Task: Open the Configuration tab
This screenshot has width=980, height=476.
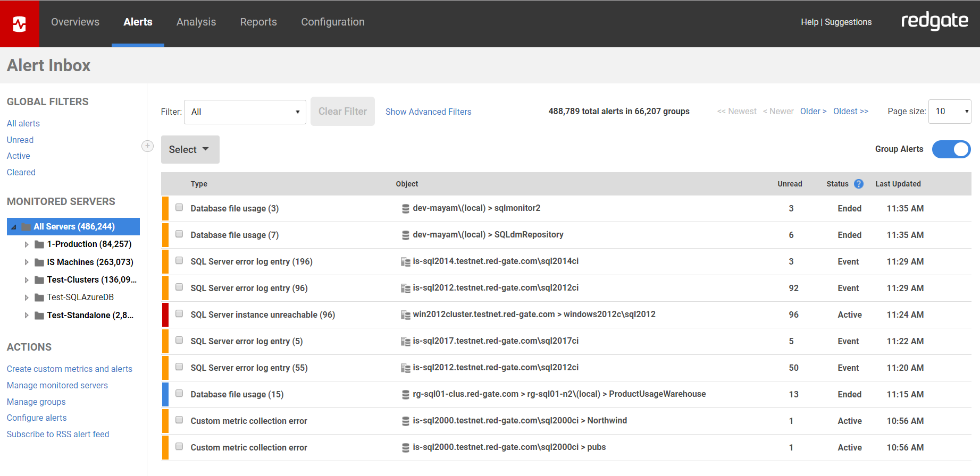Action: tap(333, 22)
